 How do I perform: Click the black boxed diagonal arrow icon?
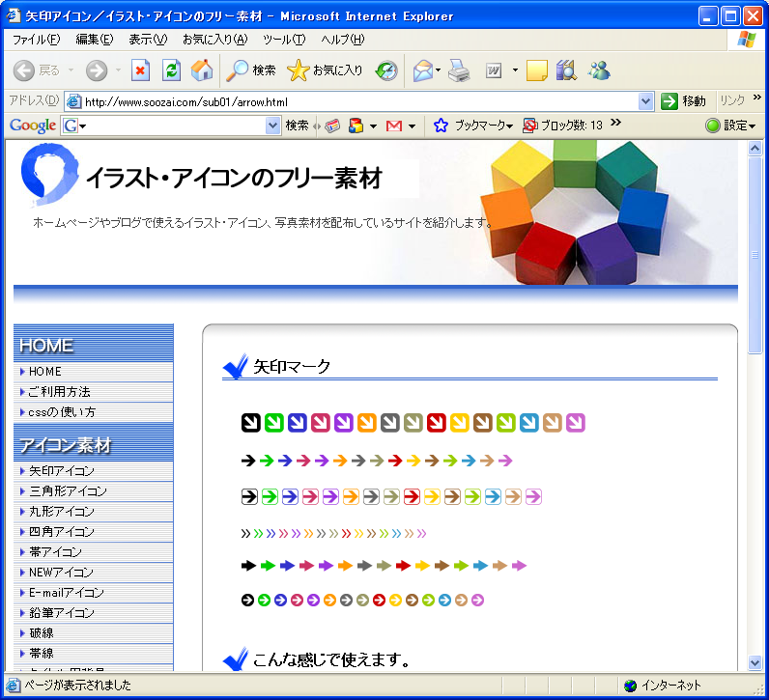[x=250, y=423]
